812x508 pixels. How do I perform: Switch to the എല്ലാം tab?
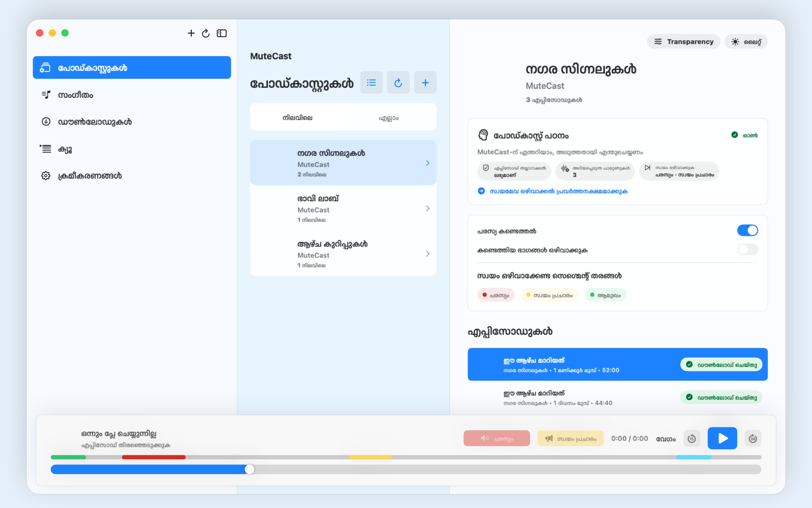tap(389, 118)
